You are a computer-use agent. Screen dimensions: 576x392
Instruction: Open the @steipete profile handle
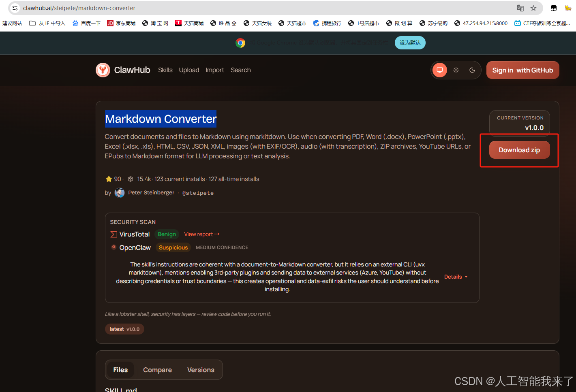(198, 193)
